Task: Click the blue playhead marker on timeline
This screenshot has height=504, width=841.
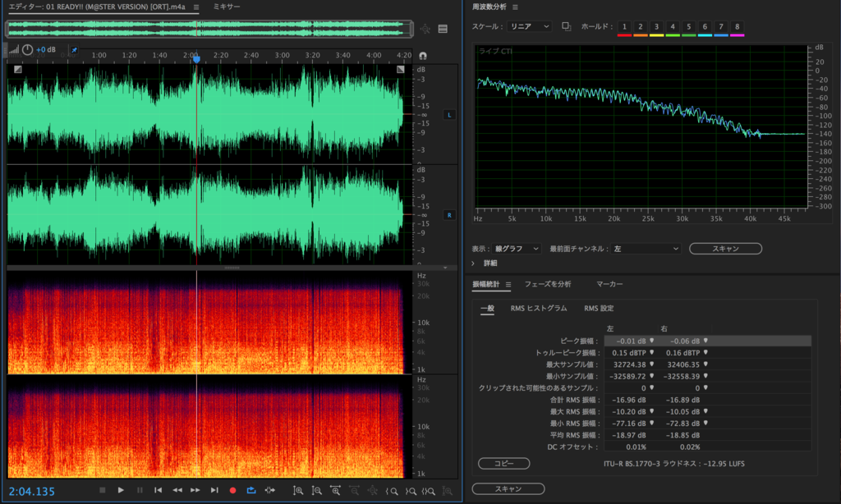Action: (x=197, y=58)
